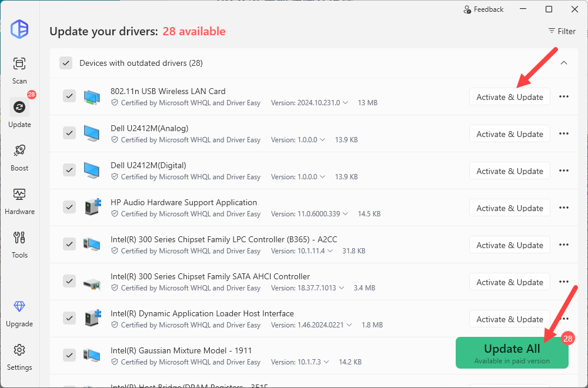Image resolution: width=588 pixels, height=388 pixels.
Task: Open the Boost rocket section
Action: point(19,158)
